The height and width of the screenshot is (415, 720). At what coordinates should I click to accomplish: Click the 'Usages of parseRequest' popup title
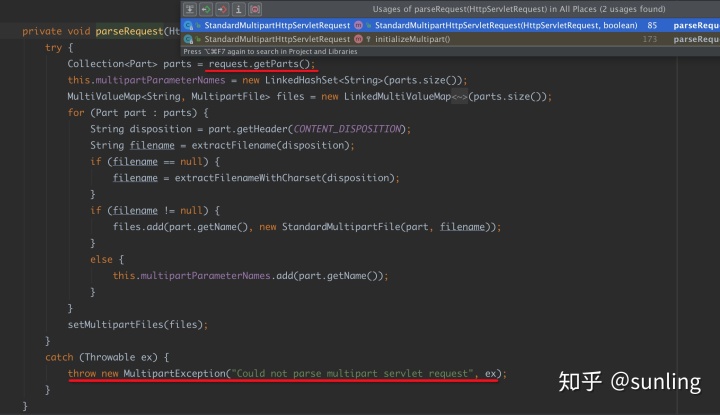[519, 9]
